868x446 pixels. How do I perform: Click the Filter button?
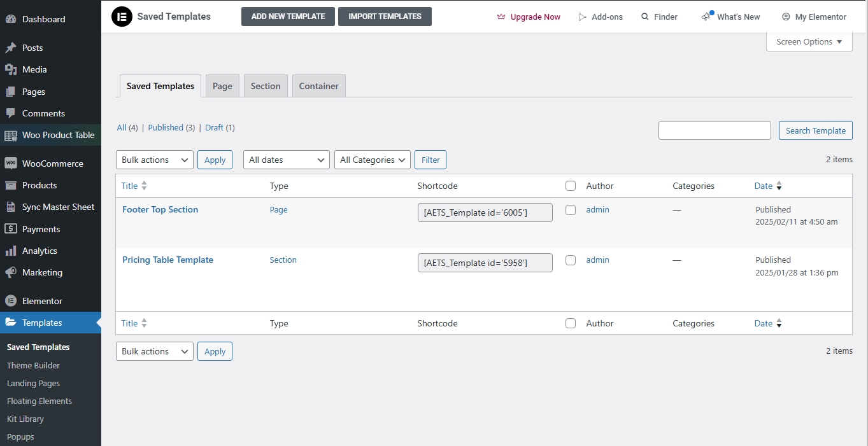[430, 160]
